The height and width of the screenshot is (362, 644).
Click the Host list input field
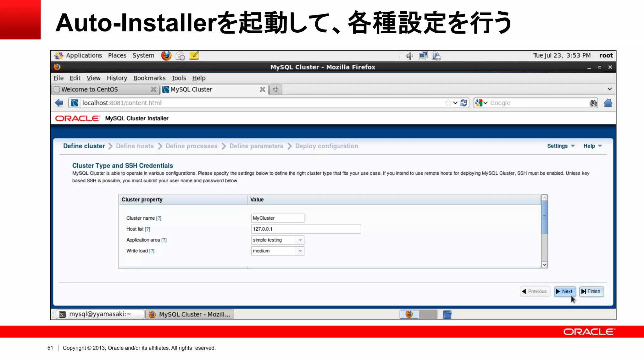[x=306, y=229]
